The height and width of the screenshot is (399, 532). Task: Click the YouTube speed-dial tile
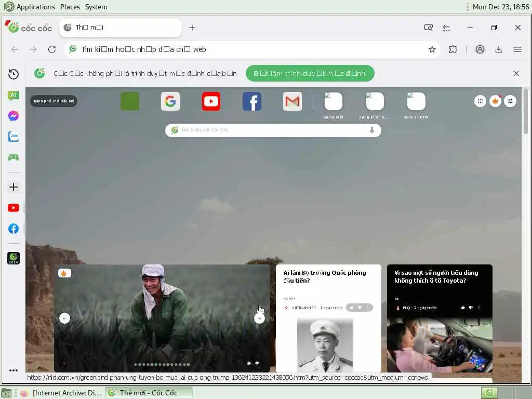(211, 101)
